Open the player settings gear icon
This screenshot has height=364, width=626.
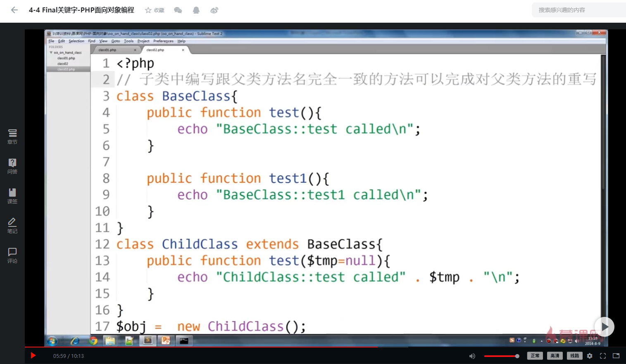pos(590,356)
